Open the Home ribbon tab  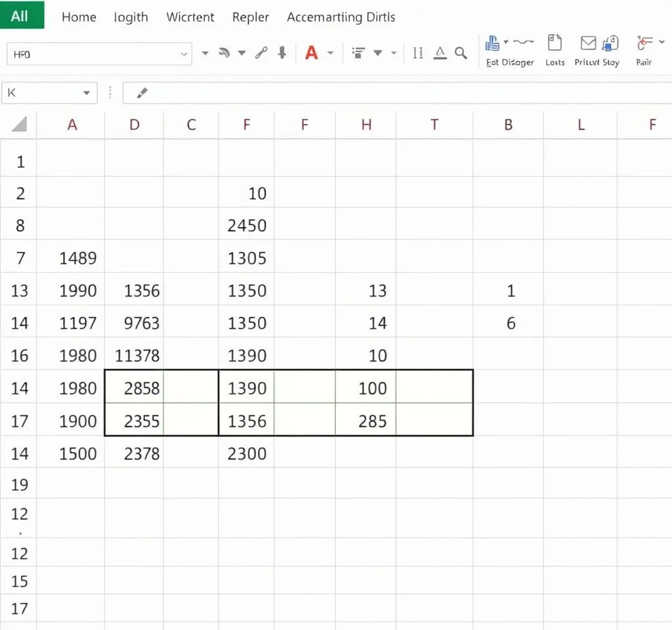click(79, 17)
